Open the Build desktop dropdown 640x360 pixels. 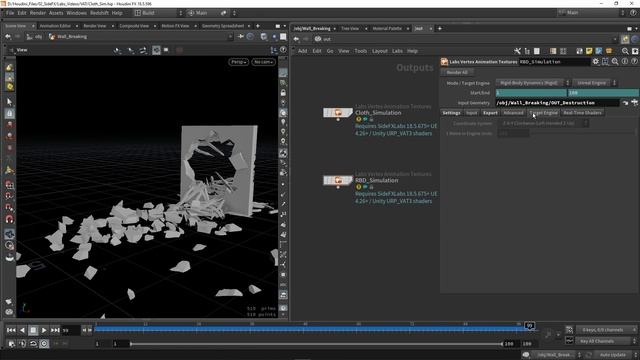(x=158, y=13)
